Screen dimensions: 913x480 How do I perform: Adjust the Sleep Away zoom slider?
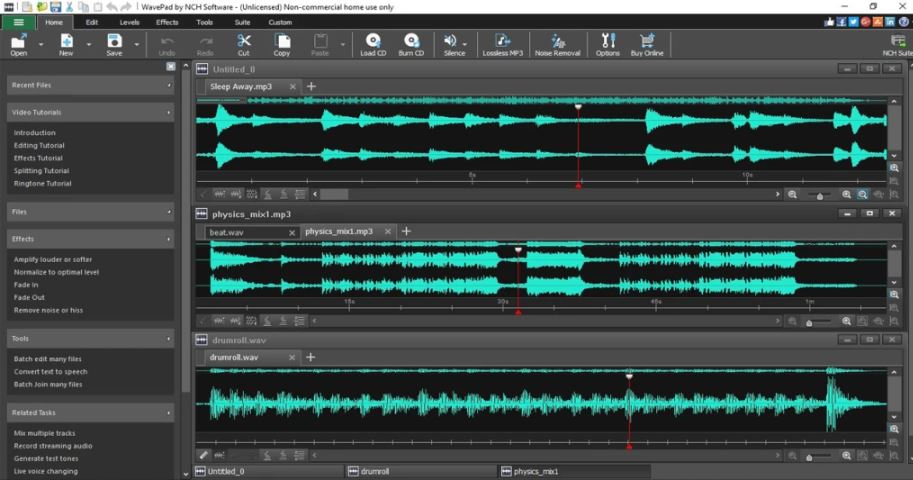(820, 196)
